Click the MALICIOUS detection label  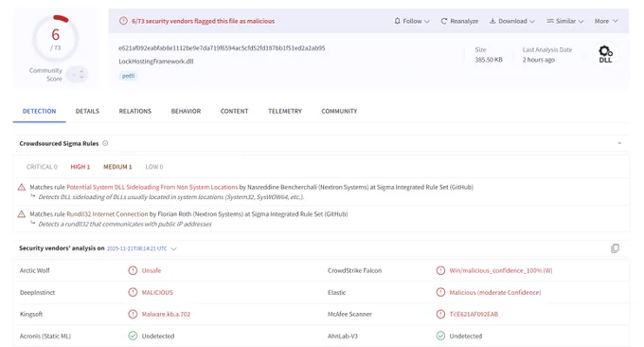(157, 292)
